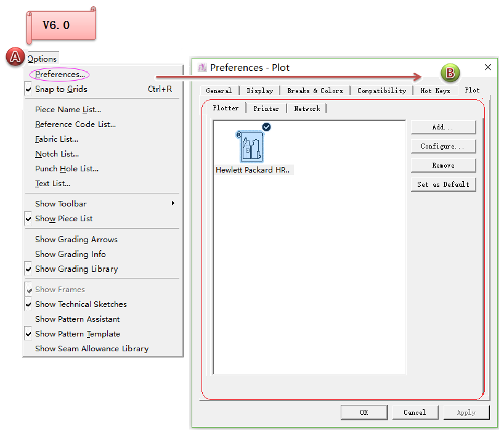Open the Breaks & Colors tab
Viewport: 504px width, 432px height.
315,91
